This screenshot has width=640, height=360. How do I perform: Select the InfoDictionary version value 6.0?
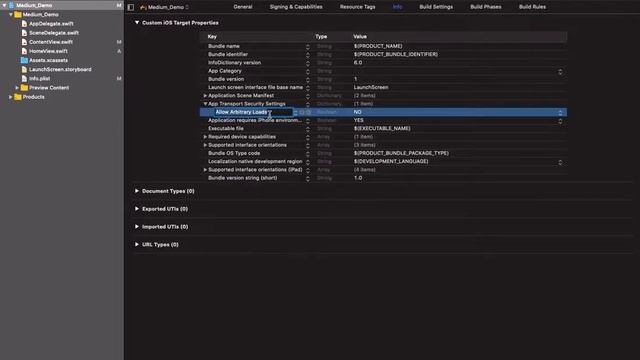point(358,62)
